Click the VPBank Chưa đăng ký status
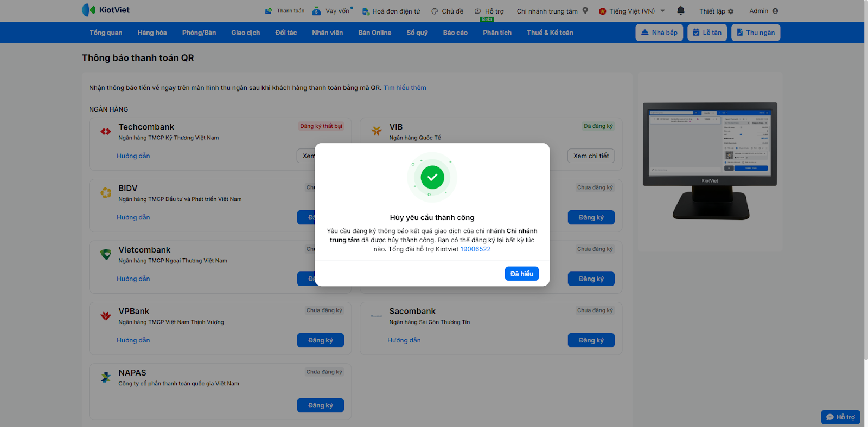Image resolution: width=868 pixels, height=427 pixels. [324, 310]
